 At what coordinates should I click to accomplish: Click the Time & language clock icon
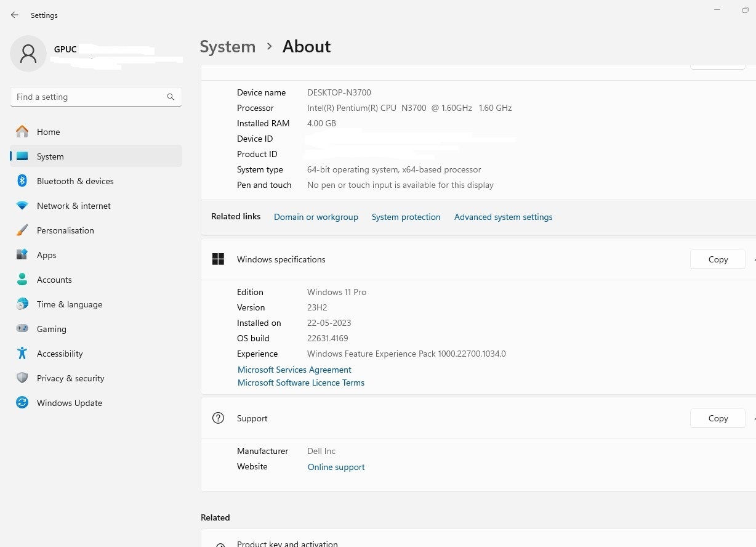22,304
